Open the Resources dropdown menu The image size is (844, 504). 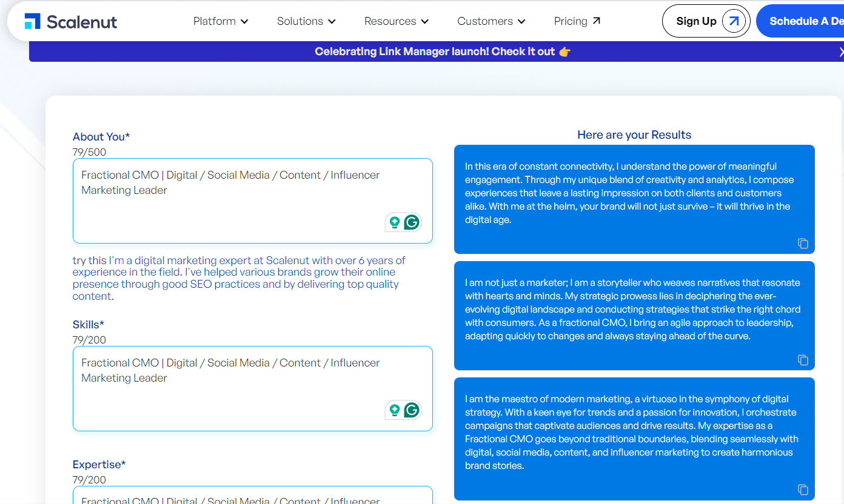[x=397, y=21]
